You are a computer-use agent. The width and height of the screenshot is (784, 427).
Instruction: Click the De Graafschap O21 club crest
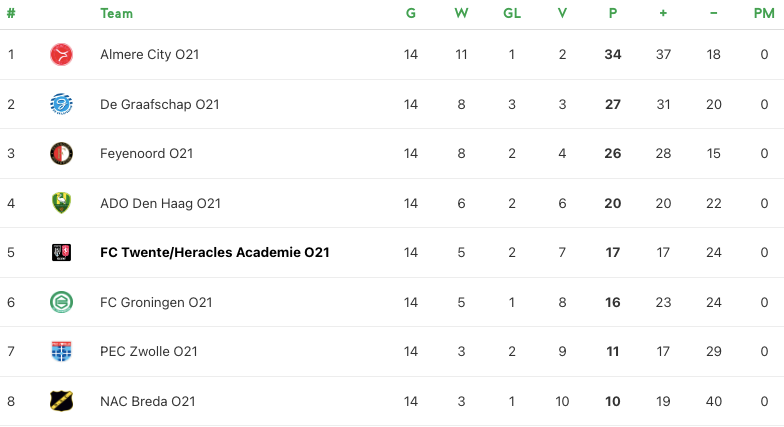click(x=62, y=104)
